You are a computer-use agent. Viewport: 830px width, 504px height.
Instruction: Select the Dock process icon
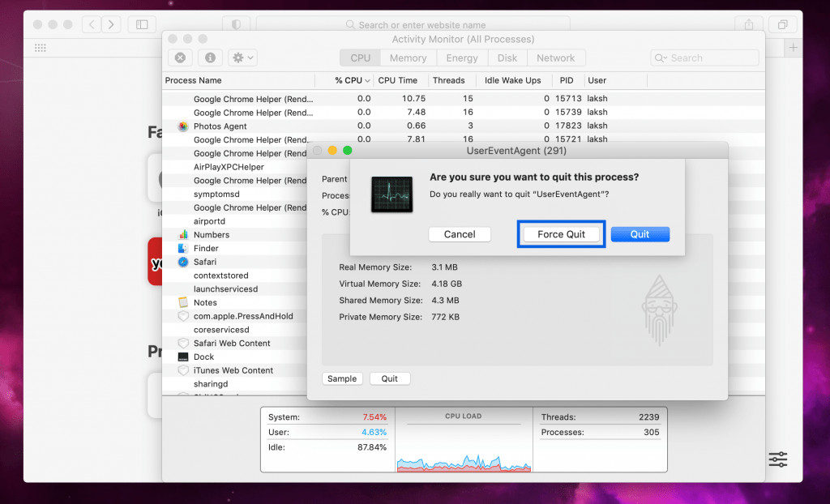coord(183,357)
